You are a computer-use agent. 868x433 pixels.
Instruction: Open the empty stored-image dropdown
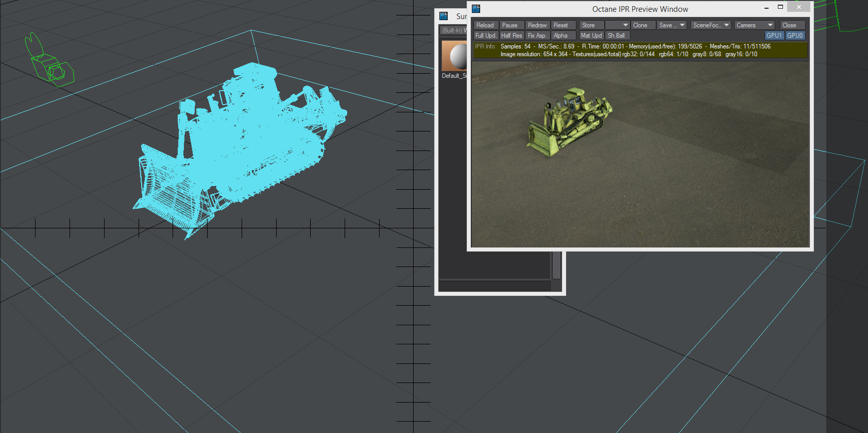tap(618, 25)
